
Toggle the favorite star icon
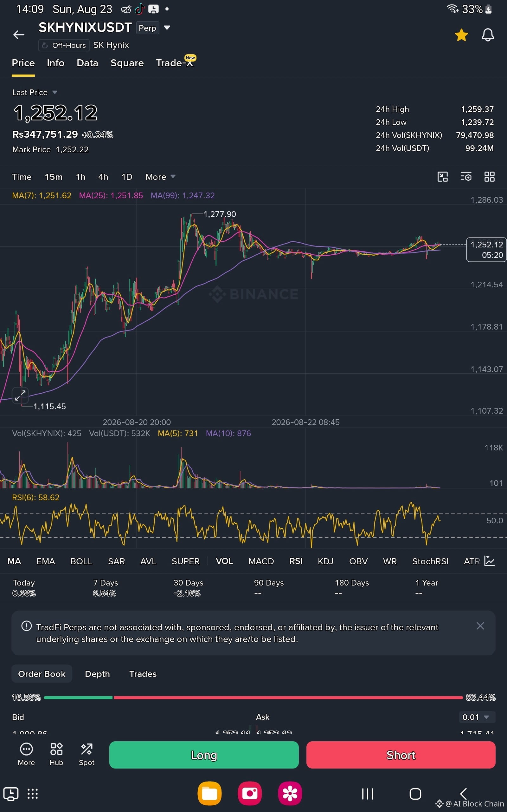tap(461, 35)
